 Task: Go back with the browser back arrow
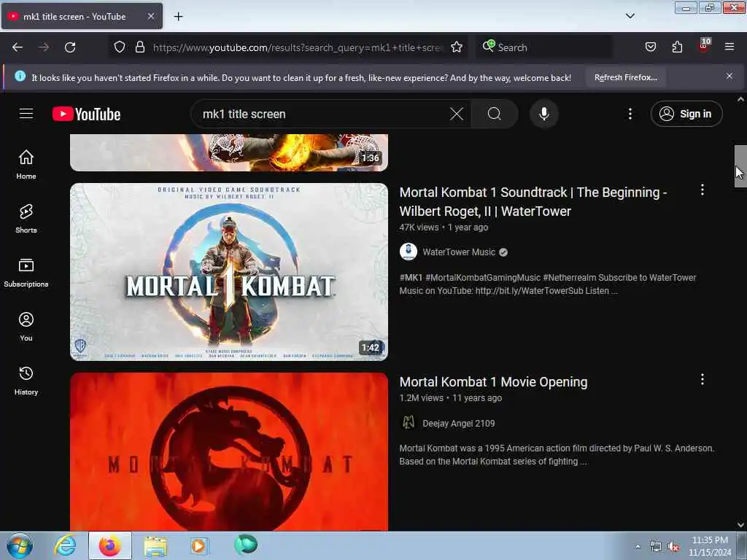pyautogui.click(x=18, y=47)
